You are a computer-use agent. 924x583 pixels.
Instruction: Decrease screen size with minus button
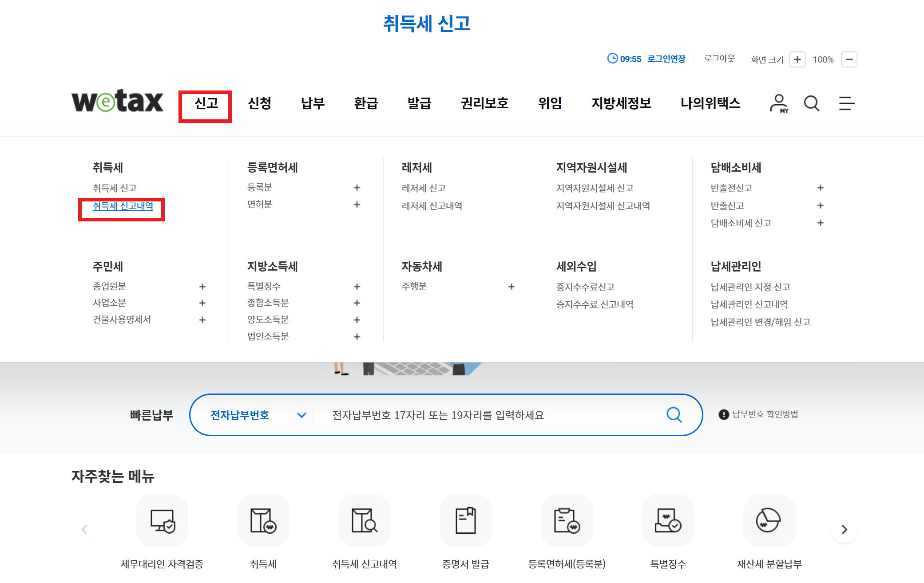pos(849,59)
